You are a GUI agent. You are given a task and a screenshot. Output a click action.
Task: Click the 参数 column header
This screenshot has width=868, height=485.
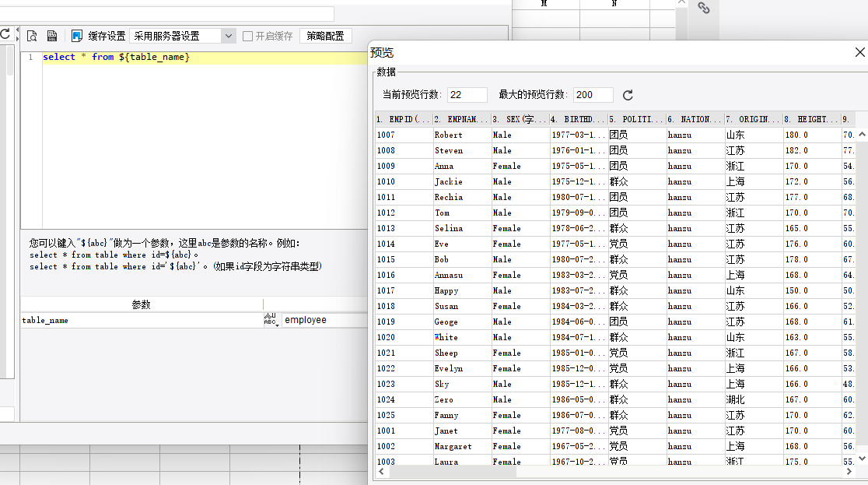[x=142, y=304]
